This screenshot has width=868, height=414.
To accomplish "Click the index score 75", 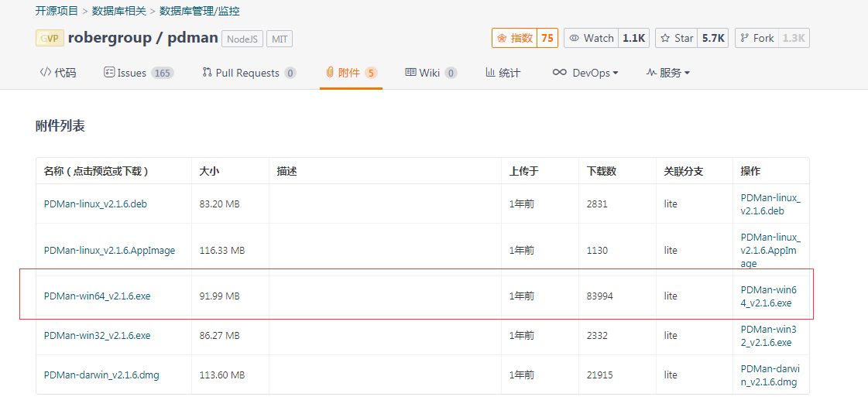I will pos(547,38).
